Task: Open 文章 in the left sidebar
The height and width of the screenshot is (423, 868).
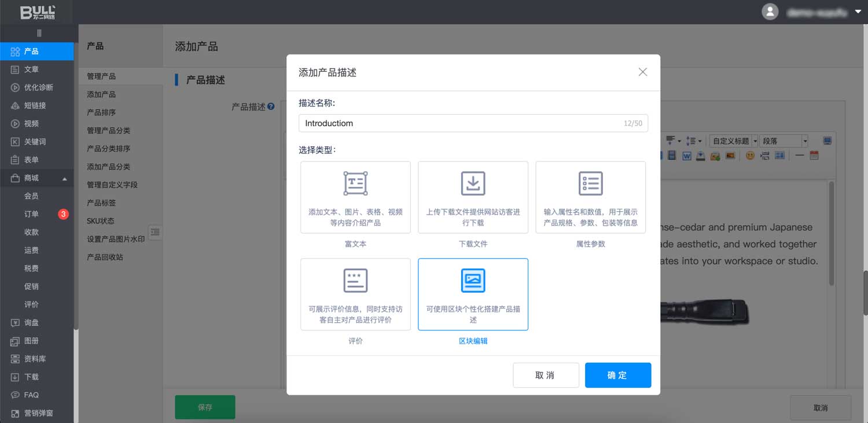Action: point(31,69)
